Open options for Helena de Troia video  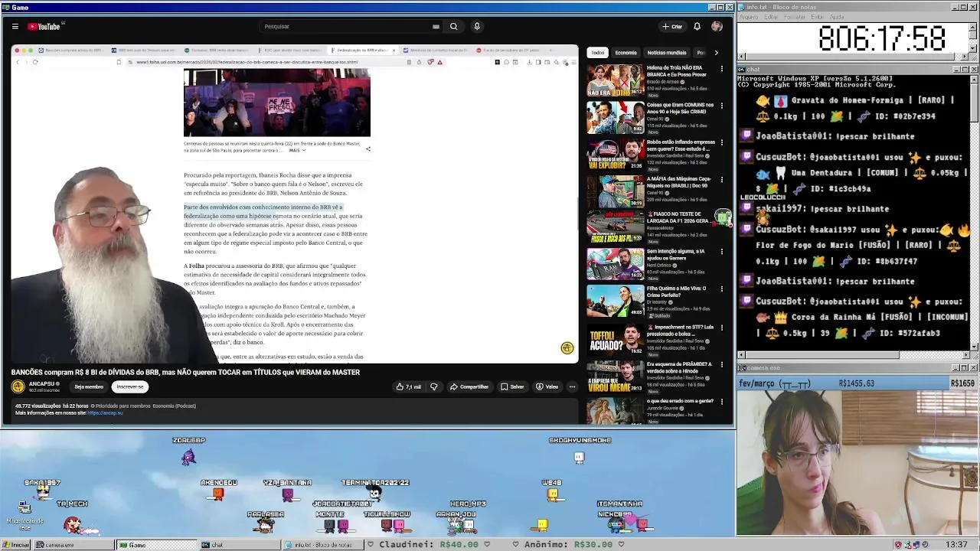coord(721,69)
